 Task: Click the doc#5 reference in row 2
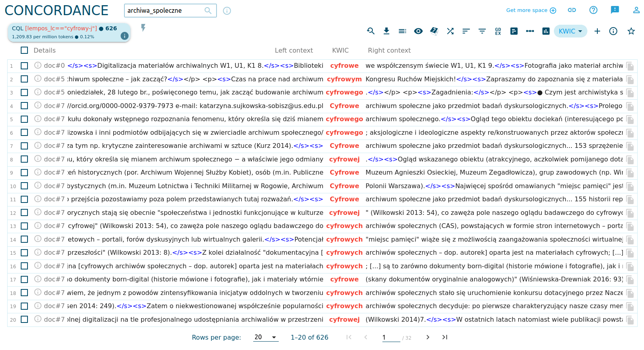point(54,79)
